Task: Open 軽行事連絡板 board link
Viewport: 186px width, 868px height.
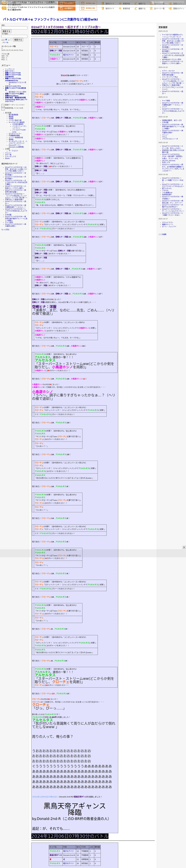Action: [x=13, y=115]
